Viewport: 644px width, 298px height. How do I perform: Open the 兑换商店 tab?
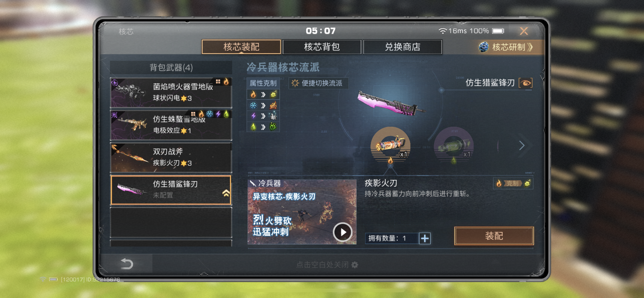click(402, 47)
